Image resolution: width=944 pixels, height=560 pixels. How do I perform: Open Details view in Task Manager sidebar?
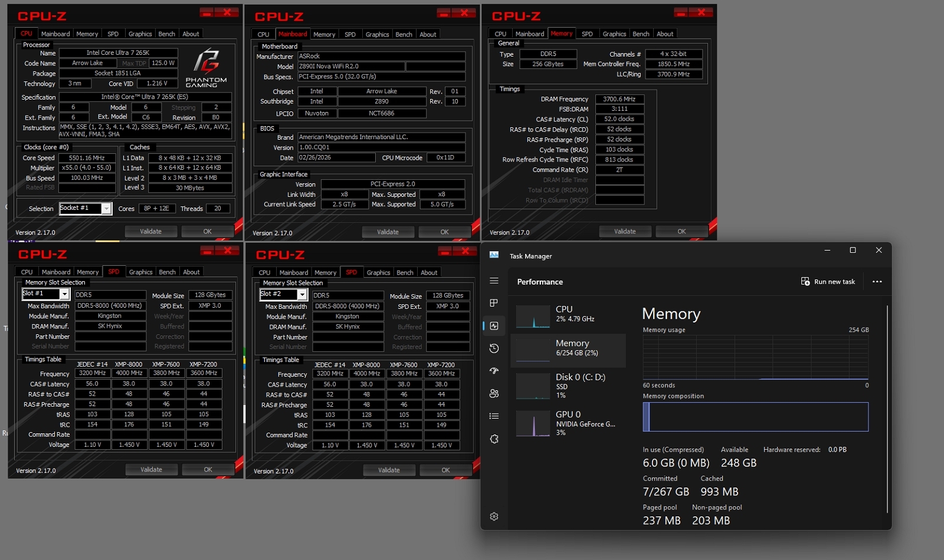494,416
